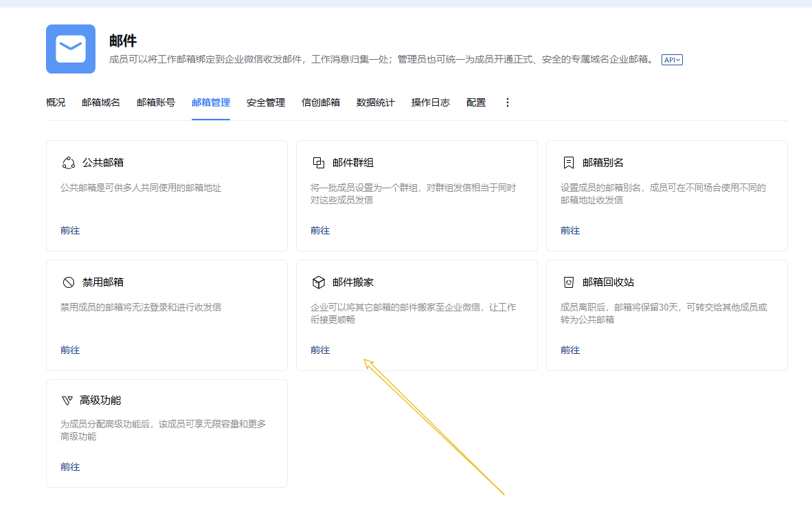Open the three-dot more tabs menu
Viewport: 812px width, 516px height.
(x=508, y=102)
